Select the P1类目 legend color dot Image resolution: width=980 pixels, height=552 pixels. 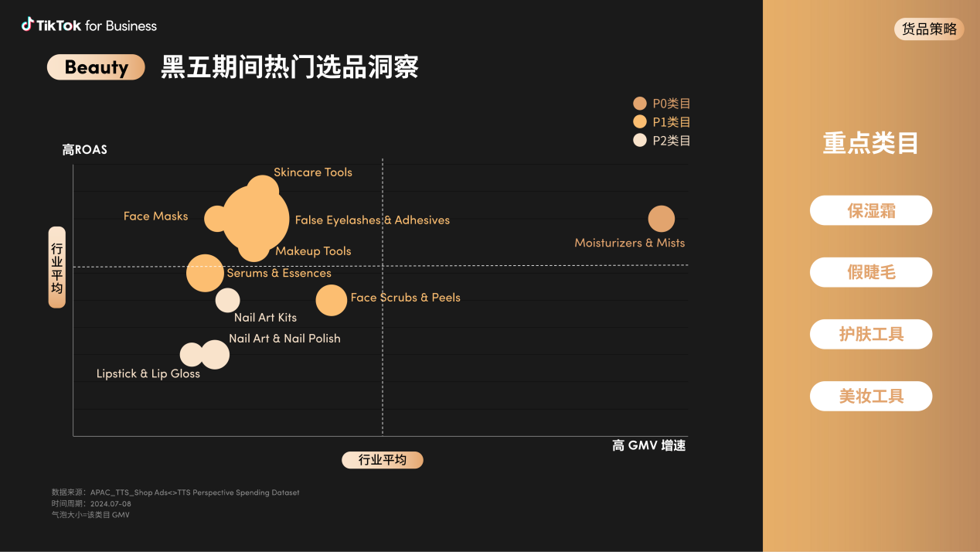click(x=638, y=121)
